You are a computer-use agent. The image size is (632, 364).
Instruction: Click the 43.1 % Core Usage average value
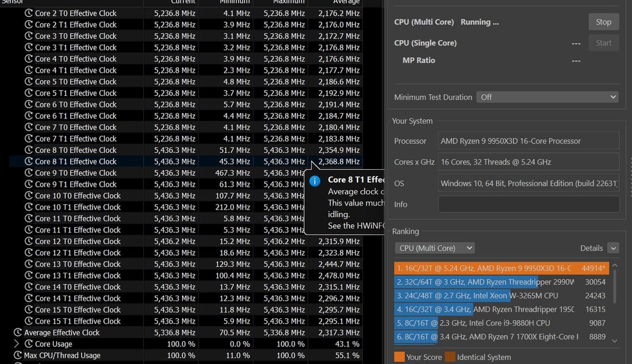(x=348, y=344)
